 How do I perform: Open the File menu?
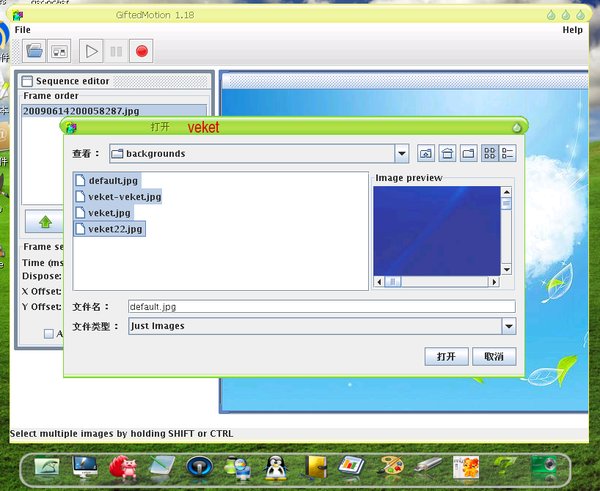pos(23,30)
